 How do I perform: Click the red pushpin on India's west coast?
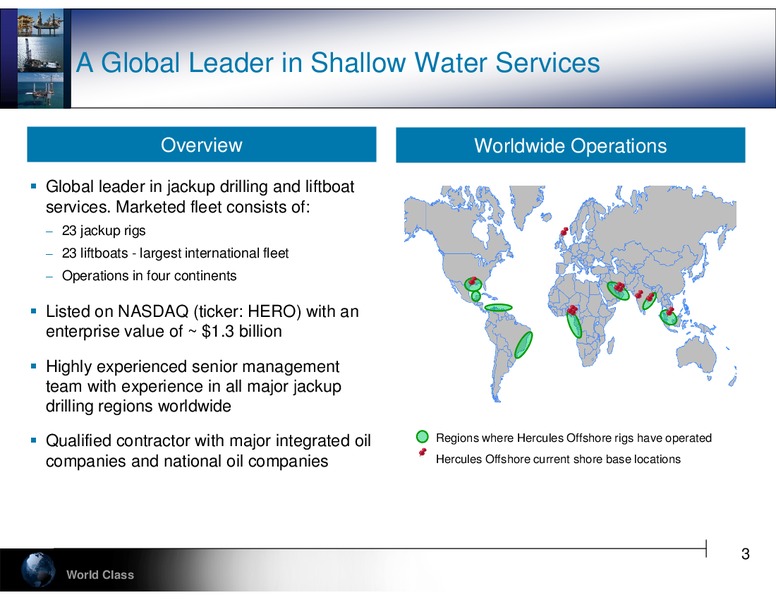(638, 294)
